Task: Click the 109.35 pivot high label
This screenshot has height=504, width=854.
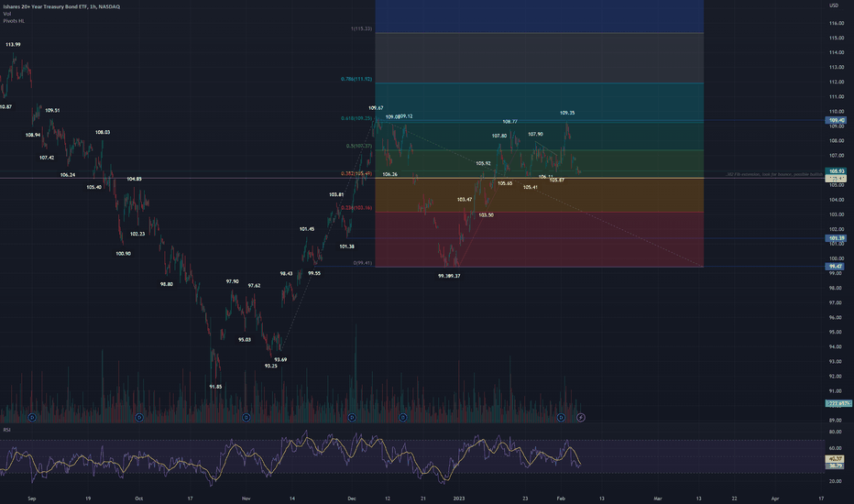Action: coord(567,113)
